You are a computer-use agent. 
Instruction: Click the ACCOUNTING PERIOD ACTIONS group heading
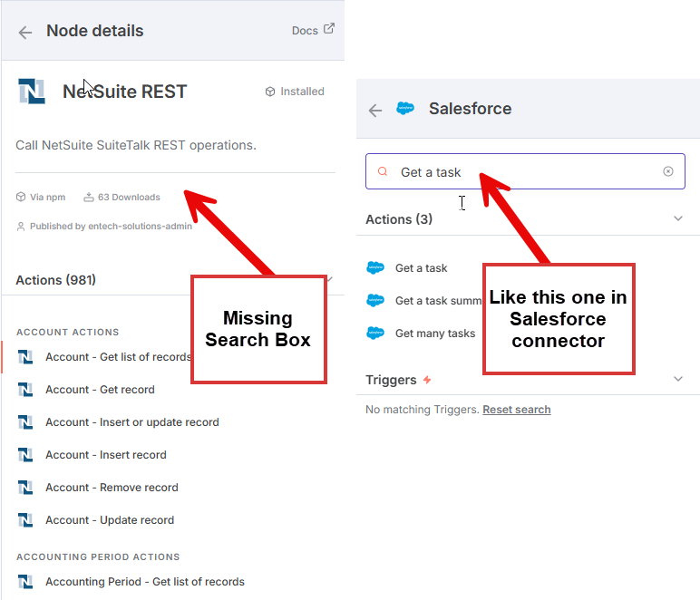pos(98,556)
